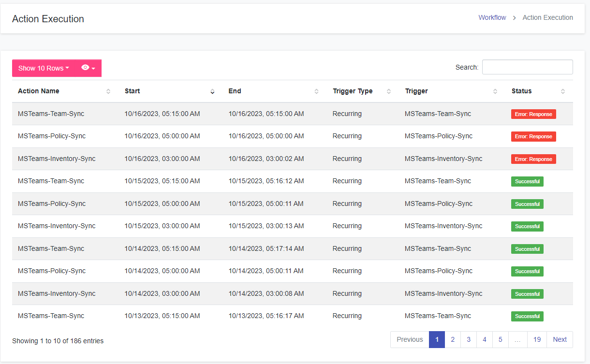Go to the Next page
This screenshot has width=590, height=364.
click(x=560, y=339)
